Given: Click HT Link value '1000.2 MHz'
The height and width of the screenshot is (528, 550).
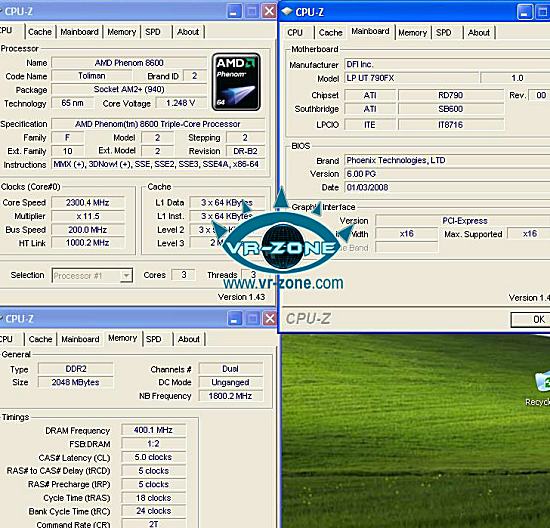Looking at the screenshot, I should tap(88, 243).
